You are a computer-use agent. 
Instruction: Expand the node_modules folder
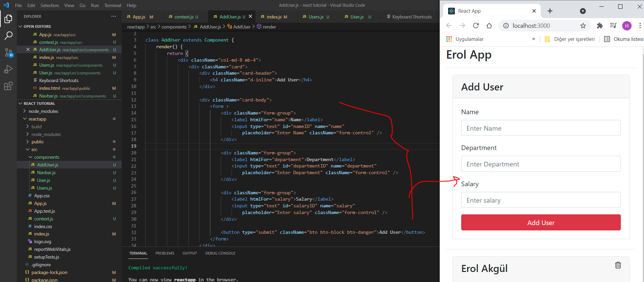click(43, 111)
